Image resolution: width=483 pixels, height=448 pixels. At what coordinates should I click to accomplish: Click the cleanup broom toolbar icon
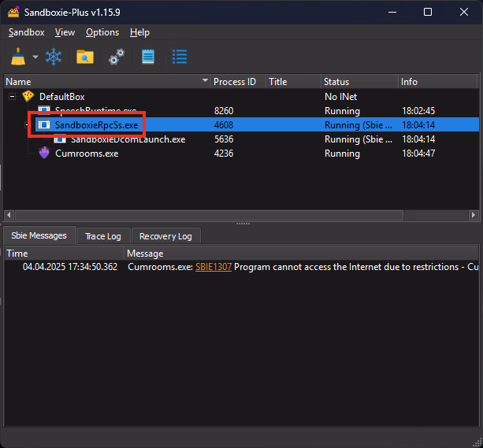click(x=17, y=57)
